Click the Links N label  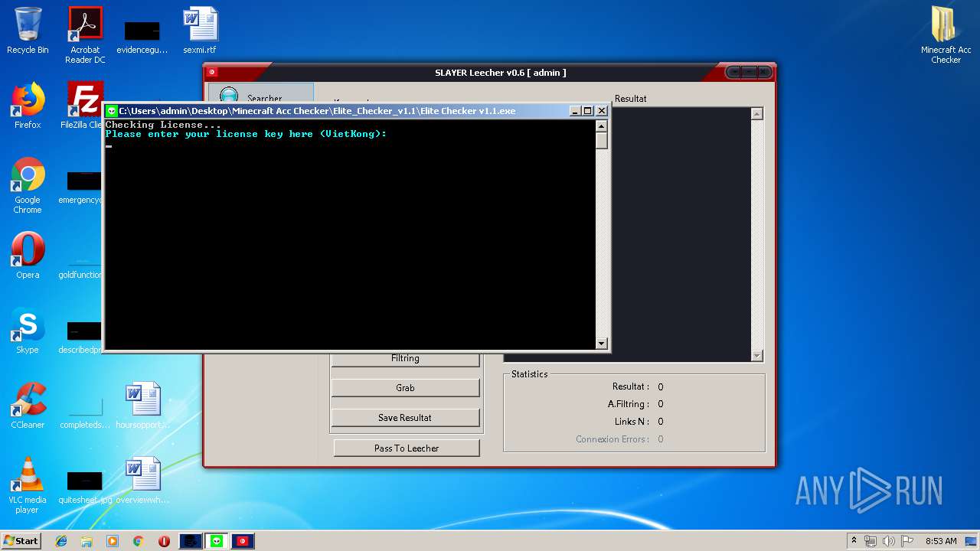(x=632, y=422)
